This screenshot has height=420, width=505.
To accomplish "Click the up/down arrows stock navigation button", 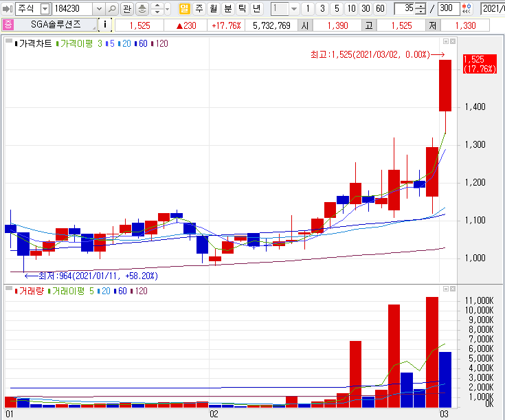I will 157,9.
